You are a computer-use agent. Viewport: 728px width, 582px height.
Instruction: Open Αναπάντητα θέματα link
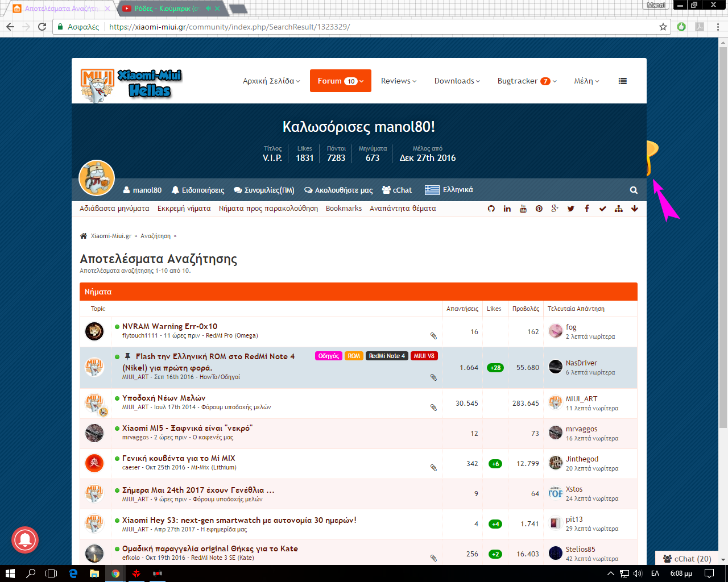403,209
